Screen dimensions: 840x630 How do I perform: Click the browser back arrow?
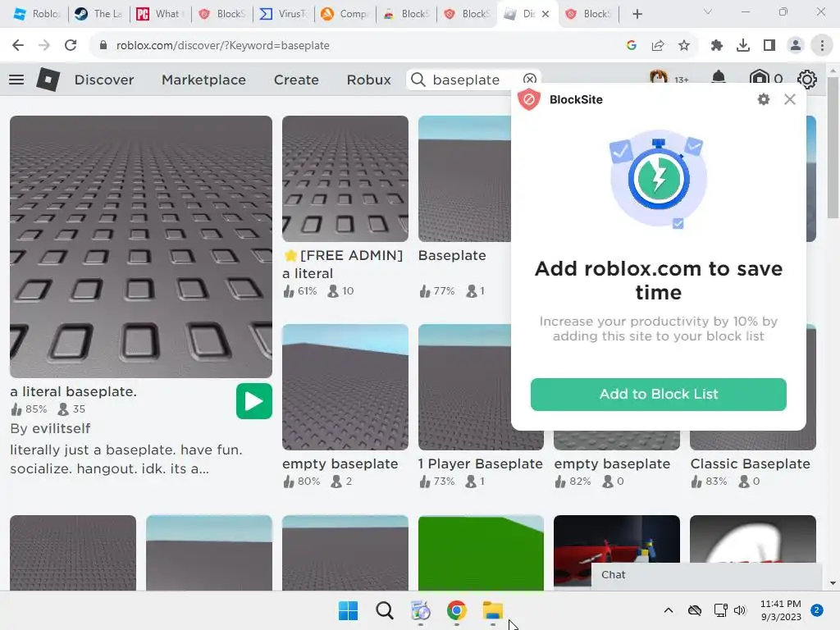coord(18,46)
